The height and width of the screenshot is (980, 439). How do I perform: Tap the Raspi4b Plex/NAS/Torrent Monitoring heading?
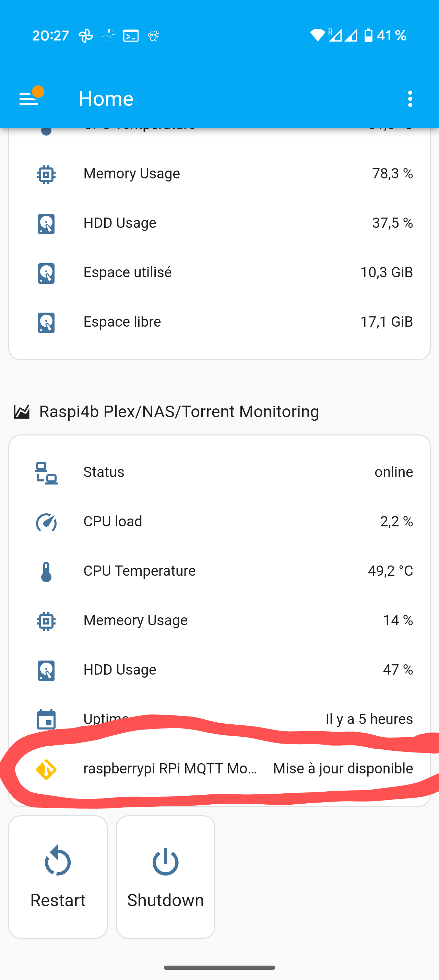[179, 412]
